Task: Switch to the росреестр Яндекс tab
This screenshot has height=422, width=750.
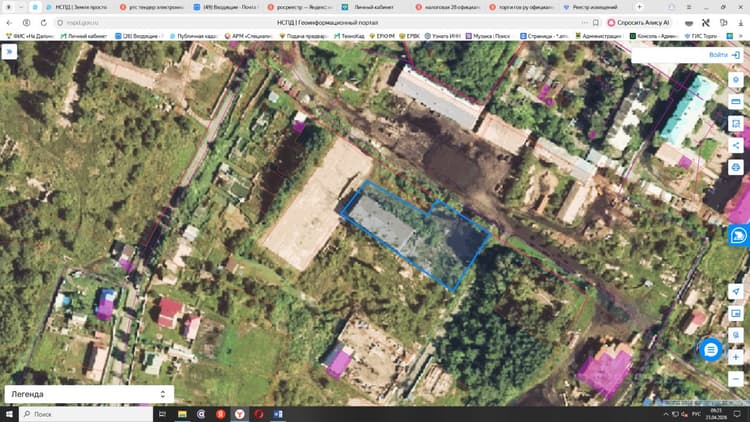Action: [299, 7]
